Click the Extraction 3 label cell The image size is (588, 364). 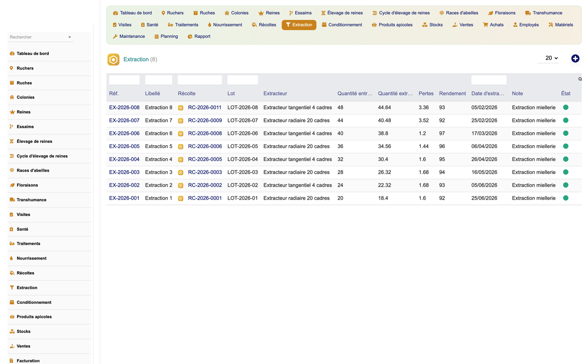pyautogui.click(x=159, y=172)
